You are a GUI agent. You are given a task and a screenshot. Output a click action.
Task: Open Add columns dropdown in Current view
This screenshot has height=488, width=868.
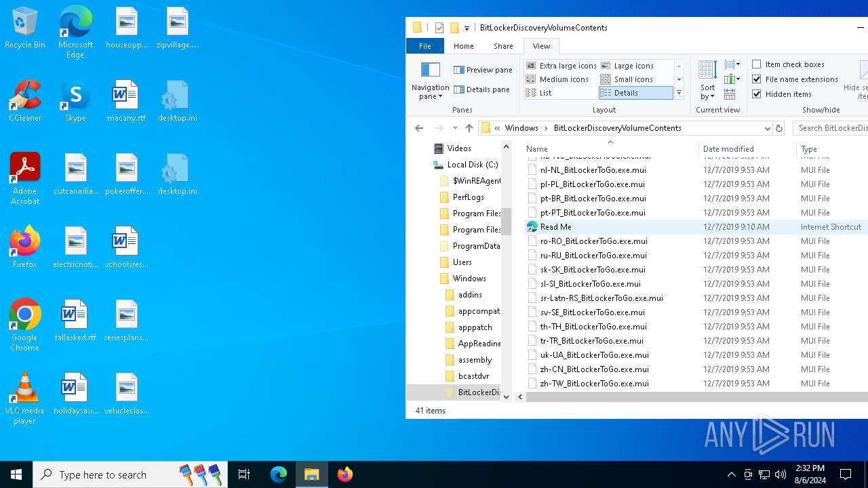[x=732, y=79]
